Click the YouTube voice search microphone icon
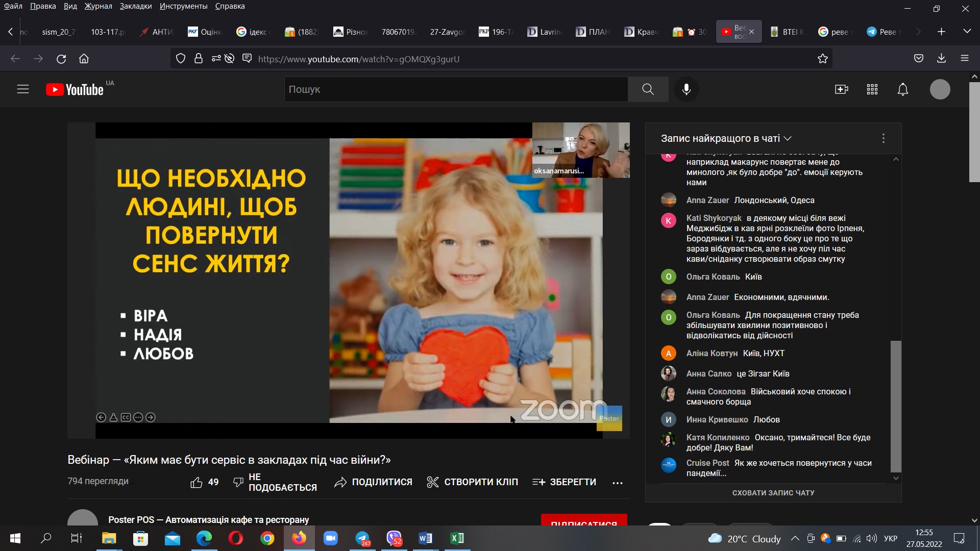Screen dimensions: 980x551 686,89
